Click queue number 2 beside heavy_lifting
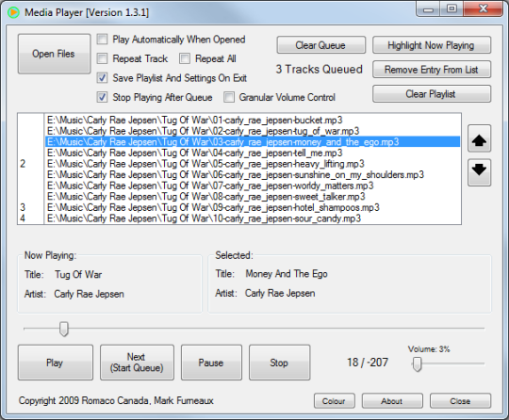The image size is (509, 420). click(23, 164)
